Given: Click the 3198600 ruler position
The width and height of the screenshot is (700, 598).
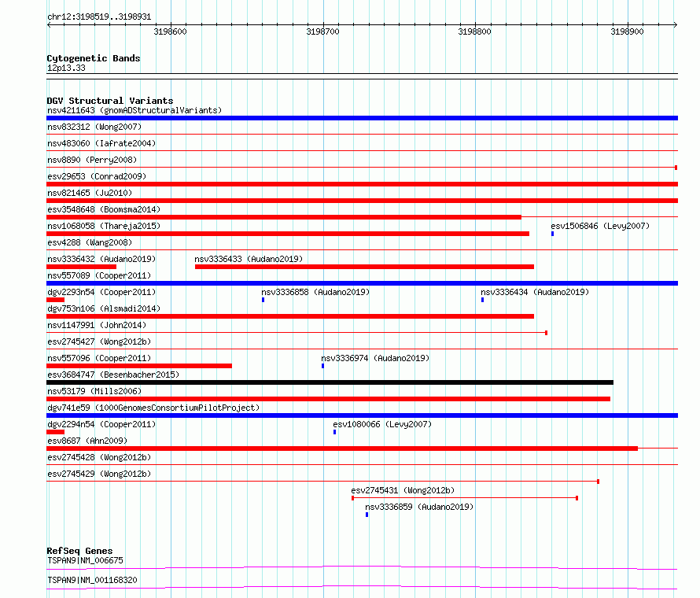Looking at the screenshot, I should [170, 31].
